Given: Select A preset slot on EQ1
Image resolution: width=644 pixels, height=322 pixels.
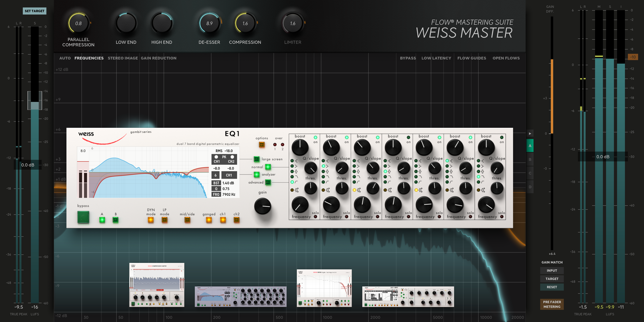Looking at the screenshot, I should (x=102, y=220).
